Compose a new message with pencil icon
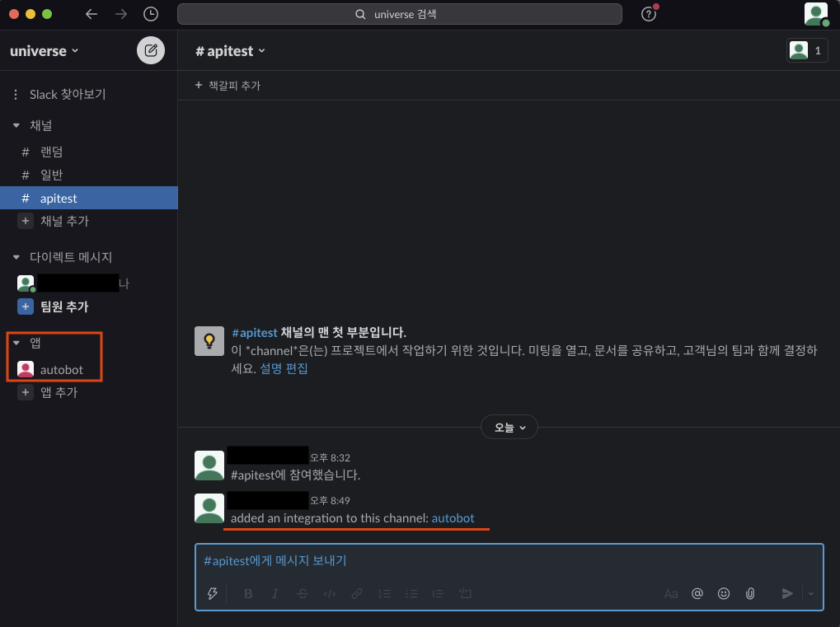This screenshot has height=627, width=840. tap(151, 50)
